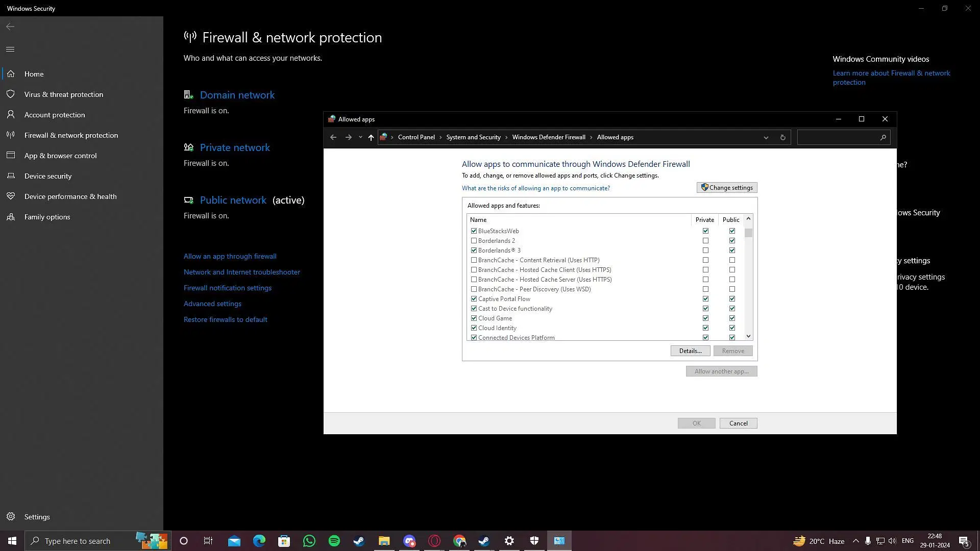Open Settings gear in Windows Security sidebar
This screenshot has width=980, height=551.
pos(11,517)
